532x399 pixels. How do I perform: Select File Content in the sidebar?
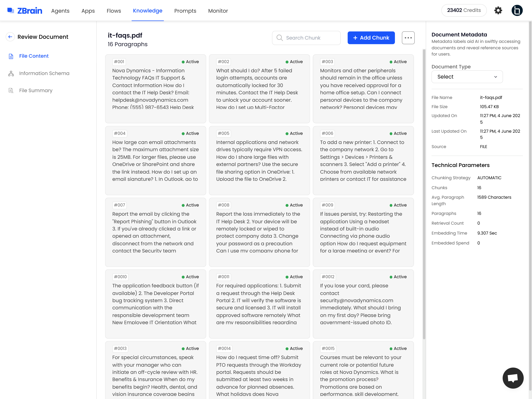click(34, 56)
